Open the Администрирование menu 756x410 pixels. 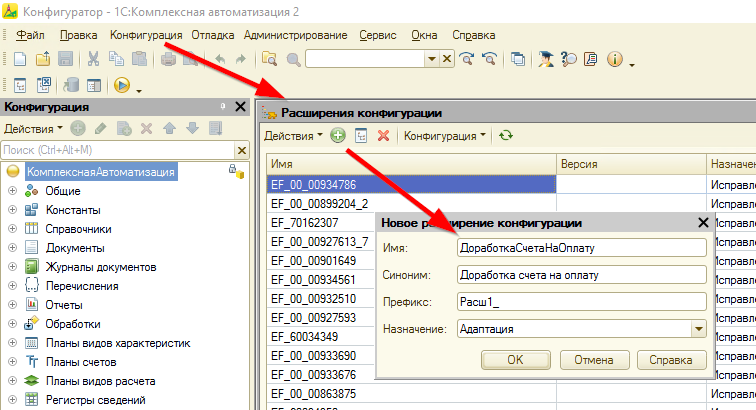point(296,35)
